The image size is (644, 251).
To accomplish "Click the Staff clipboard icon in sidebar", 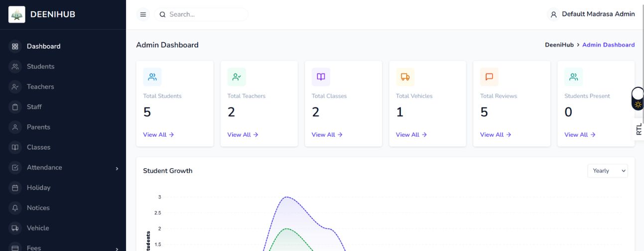I will (x=15, y=107).
